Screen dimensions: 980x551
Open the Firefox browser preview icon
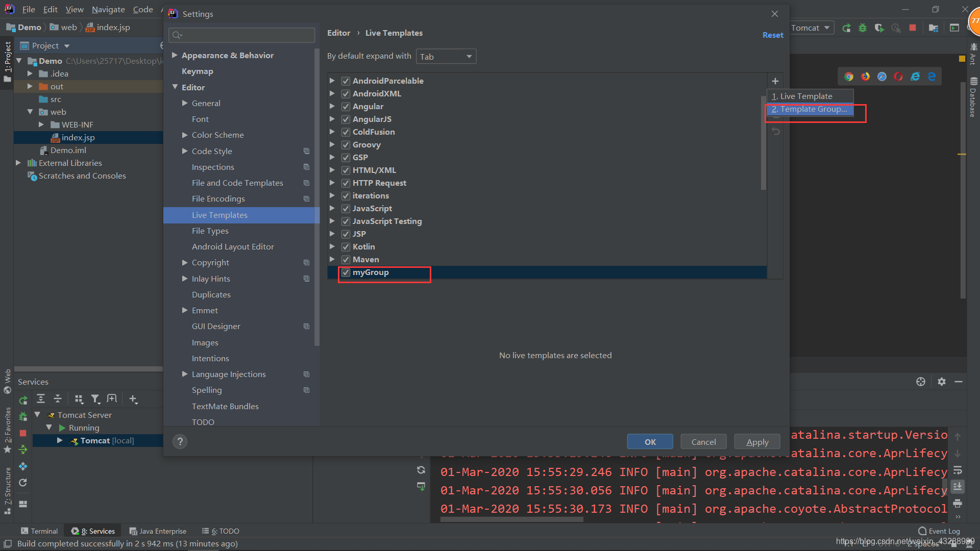865,77
